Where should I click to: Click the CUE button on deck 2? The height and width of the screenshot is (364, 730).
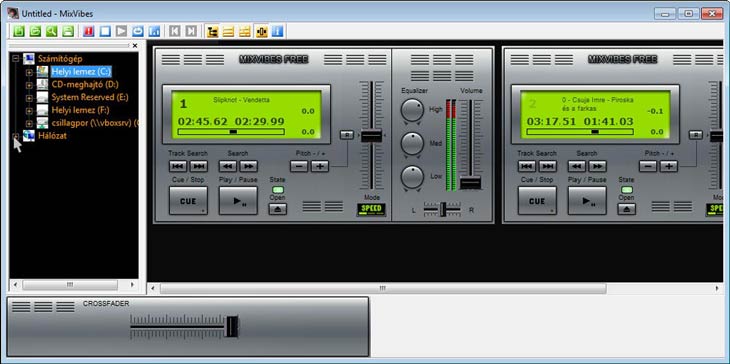click(537, 201)
